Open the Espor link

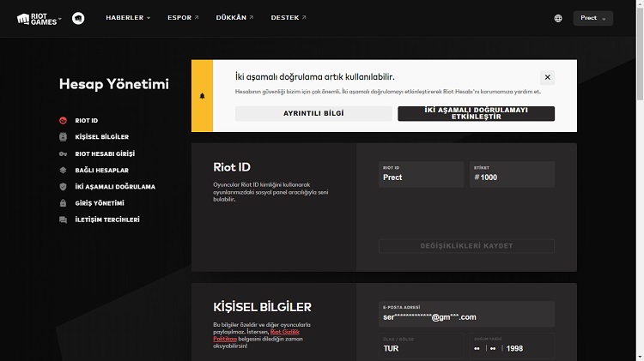tap(183, 18)
